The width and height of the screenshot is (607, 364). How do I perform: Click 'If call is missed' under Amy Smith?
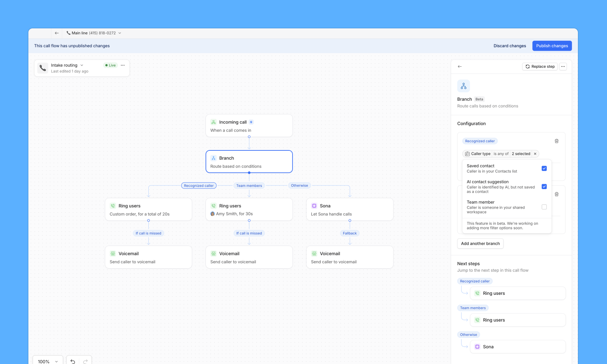pos(249,233)
